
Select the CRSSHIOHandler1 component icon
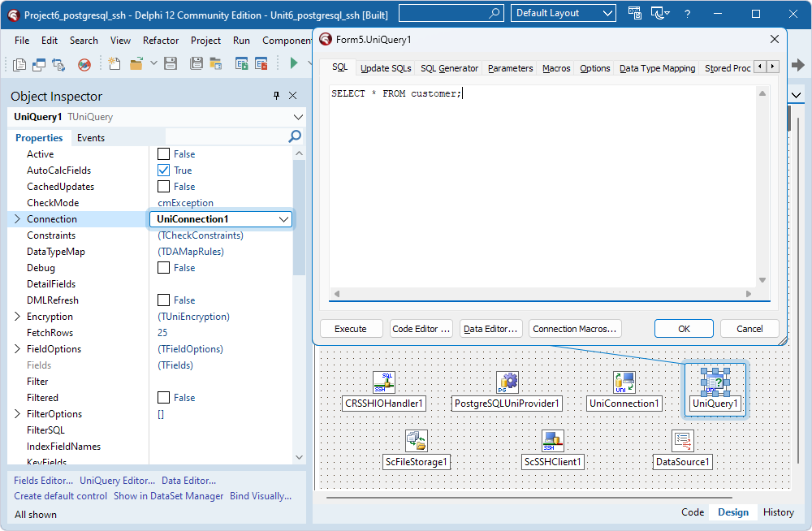pyautogui.click(x=383, y=382)
